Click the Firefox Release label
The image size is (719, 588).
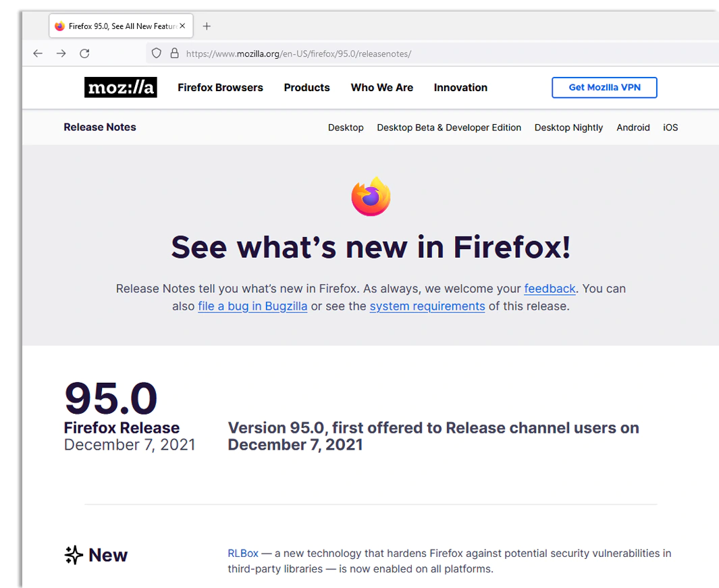point(122,427)
